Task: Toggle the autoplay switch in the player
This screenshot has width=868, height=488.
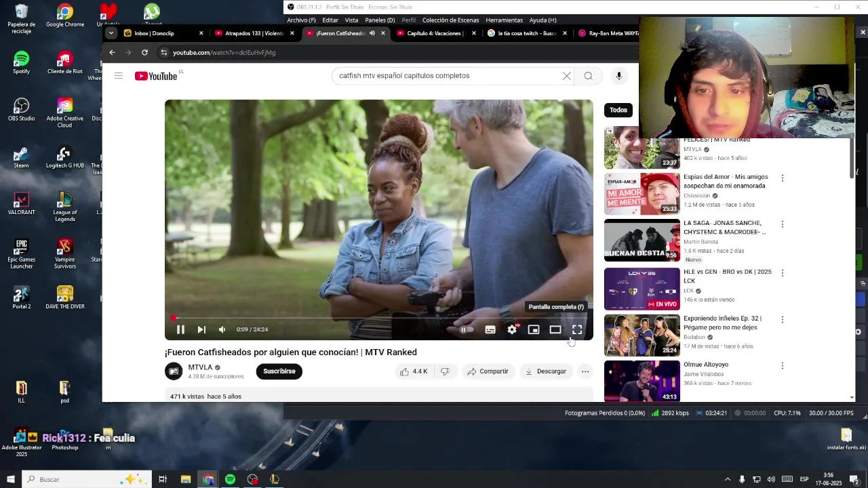Action: click(467, 329)
